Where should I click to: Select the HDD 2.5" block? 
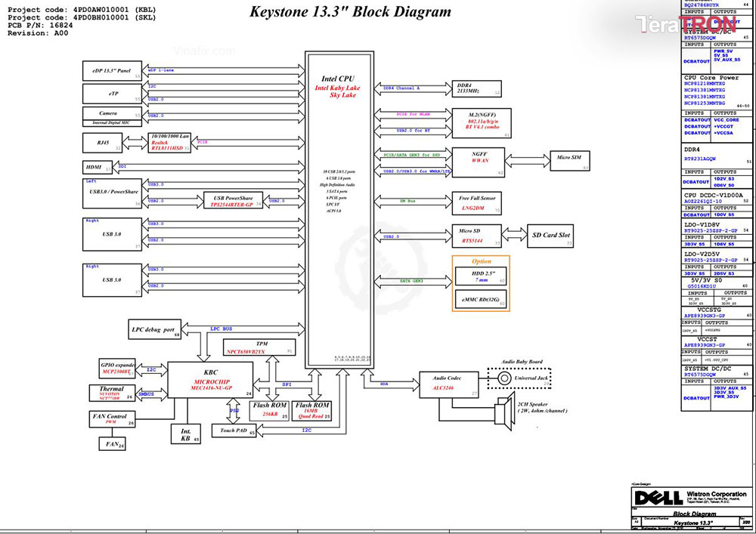[x=481, y=276]
